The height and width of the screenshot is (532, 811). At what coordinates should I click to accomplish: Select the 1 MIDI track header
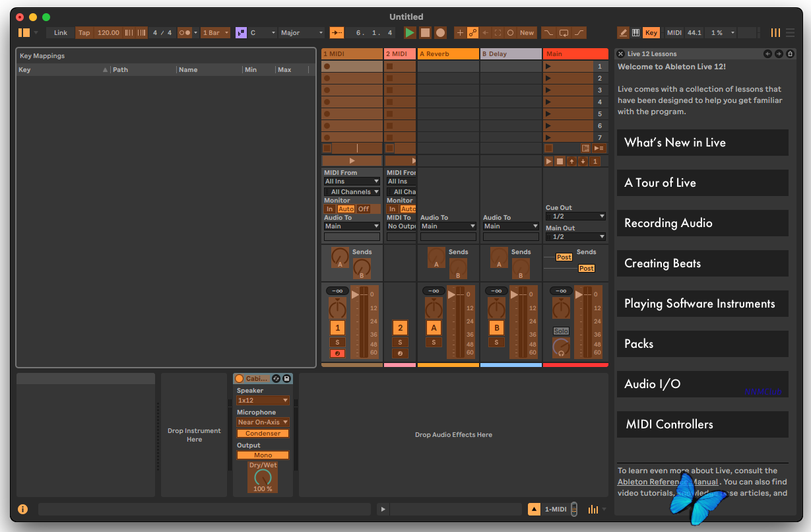coord(352,53)
